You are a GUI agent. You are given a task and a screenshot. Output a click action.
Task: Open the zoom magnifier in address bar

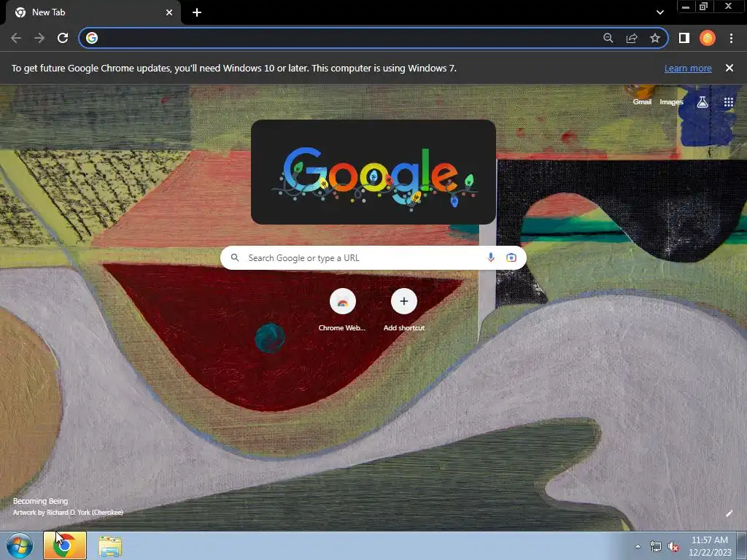click(x=608, y=38)
